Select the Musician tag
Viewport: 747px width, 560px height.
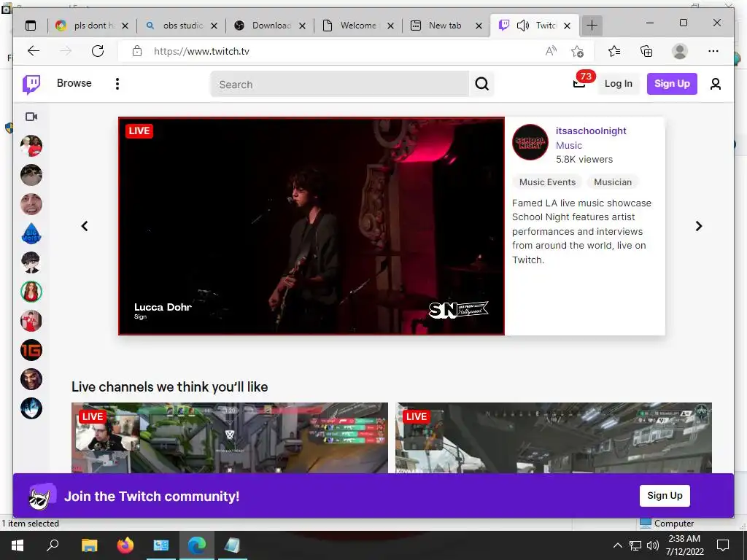click(613, 182)
